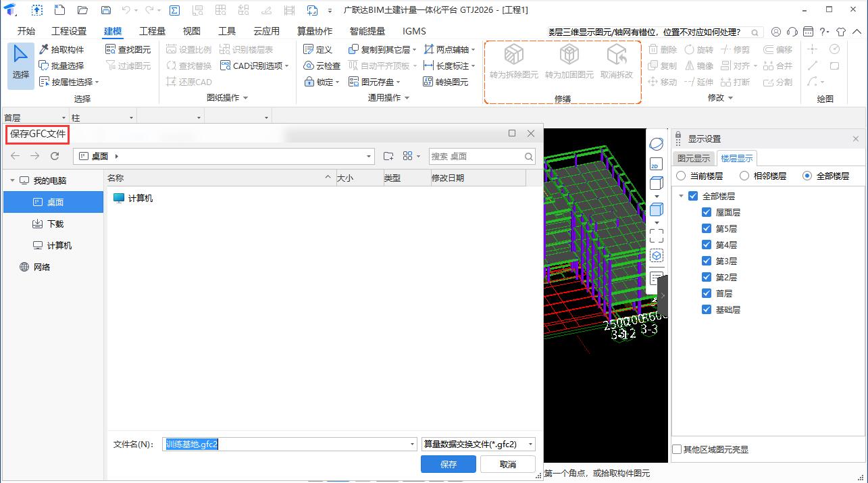Click 计算机 item in file list

tap(133, 198)
